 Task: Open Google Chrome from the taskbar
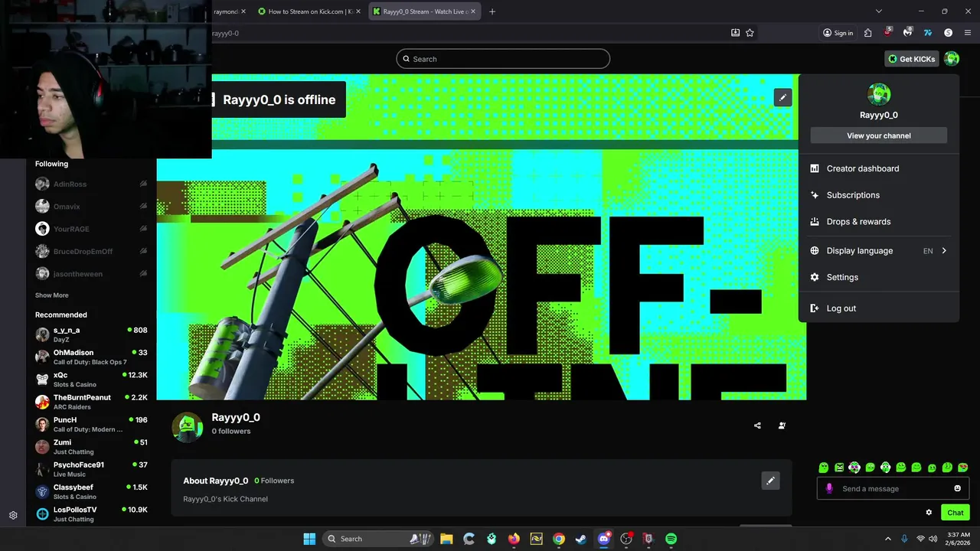pos(559,539)
